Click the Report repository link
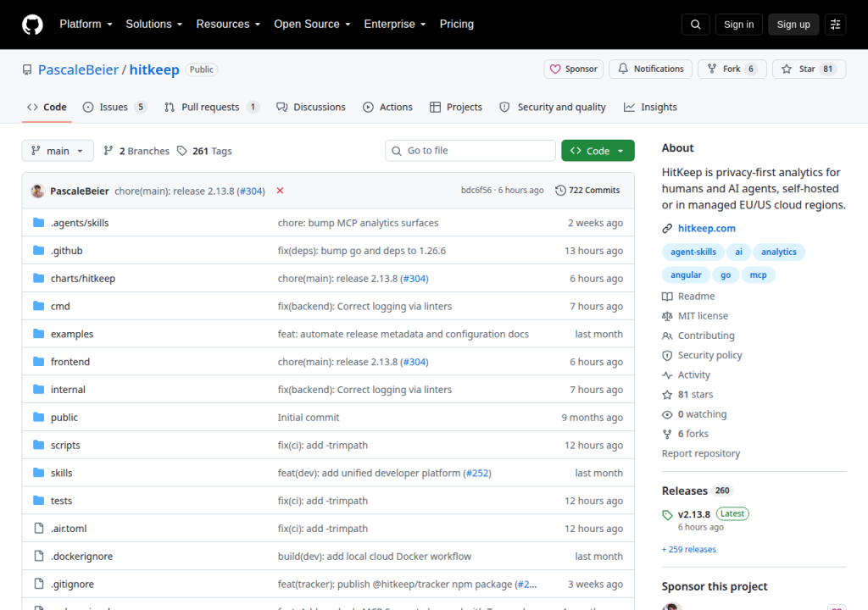Viewport: 868px width, 610px height. [x=701, y=453]
